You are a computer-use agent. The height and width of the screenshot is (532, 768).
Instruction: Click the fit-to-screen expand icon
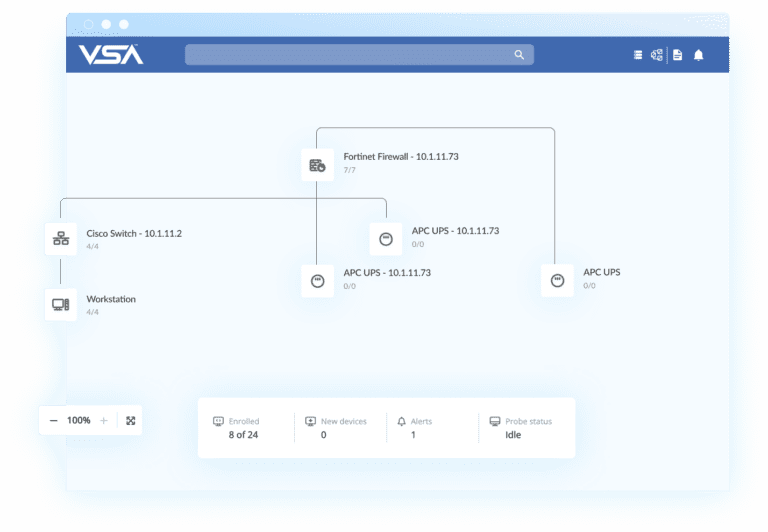tap(131, 420)
